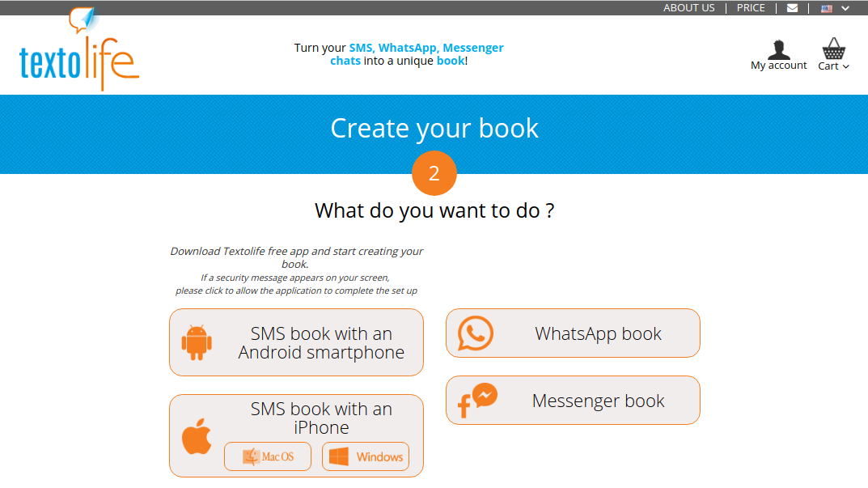Click the shopping cart basket icon
868x488 pixels.
tap(833, 48)
